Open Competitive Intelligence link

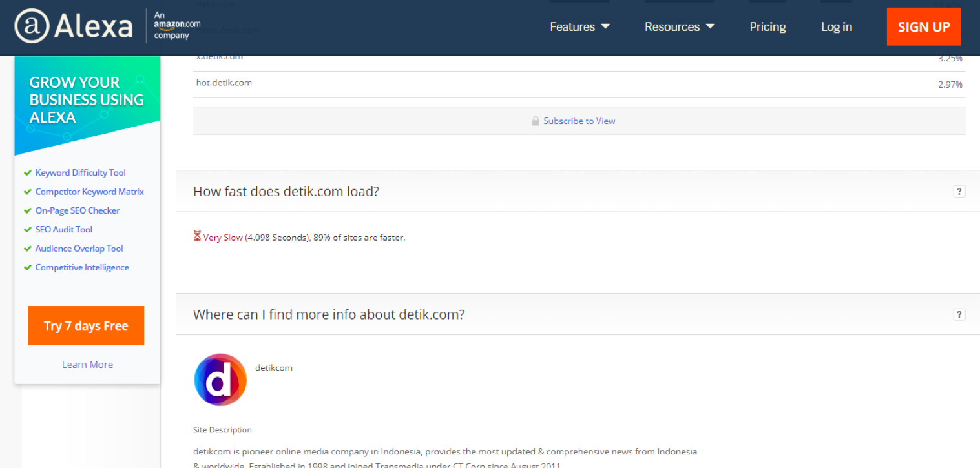pyautogui.click(x=82, y=267)
